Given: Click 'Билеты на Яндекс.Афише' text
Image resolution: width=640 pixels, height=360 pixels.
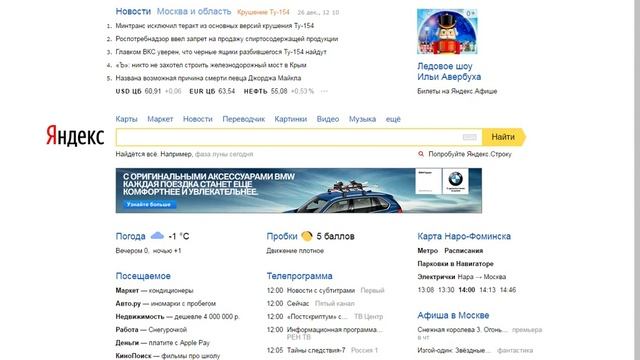Looking at the screenshot, I should point(457,91).
